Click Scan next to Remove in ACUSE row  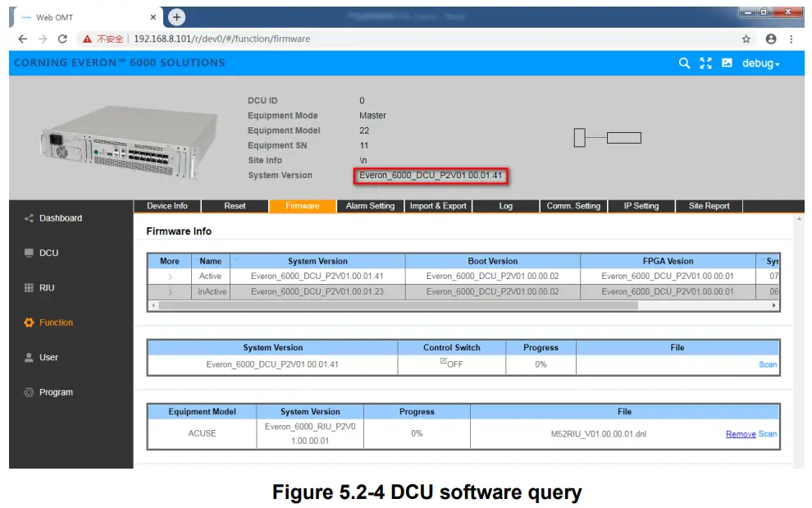coord(768,434)
